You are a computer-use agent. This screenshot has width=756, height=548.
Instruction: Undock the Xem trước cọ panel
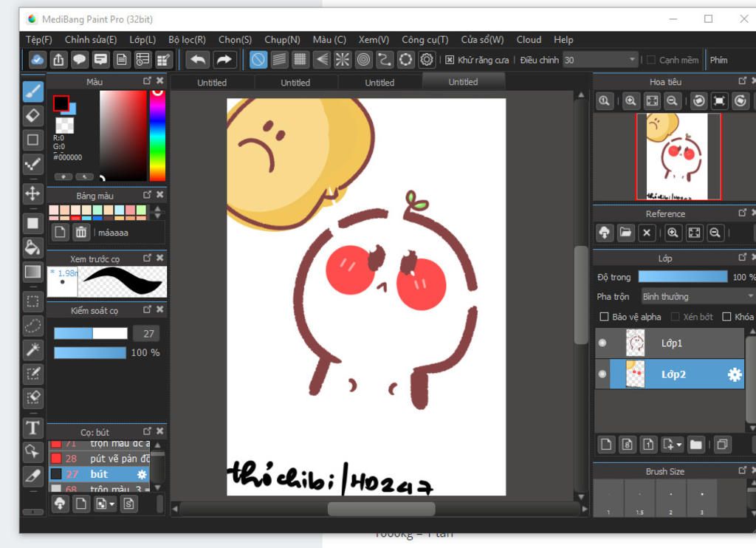[147, 258]
